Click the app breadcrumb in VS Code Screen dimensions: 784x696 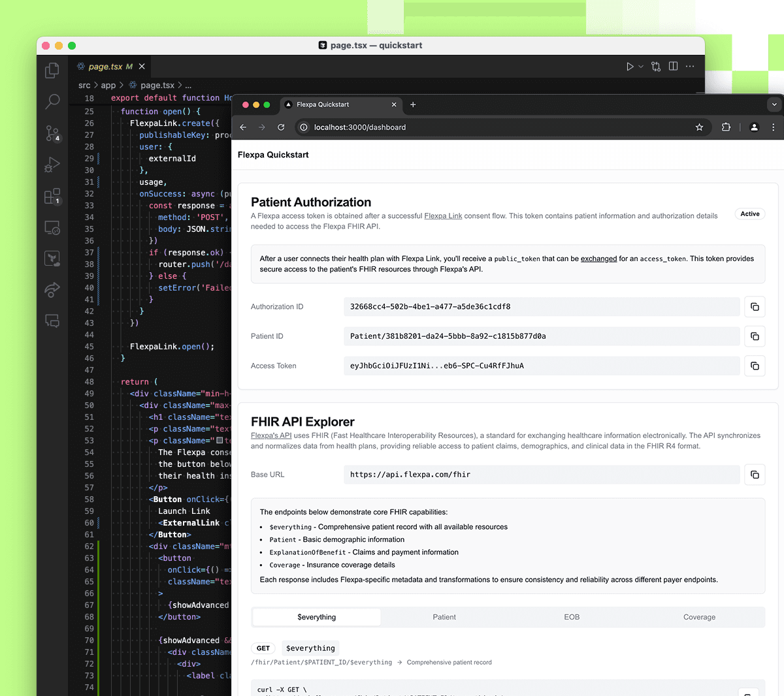108,86
